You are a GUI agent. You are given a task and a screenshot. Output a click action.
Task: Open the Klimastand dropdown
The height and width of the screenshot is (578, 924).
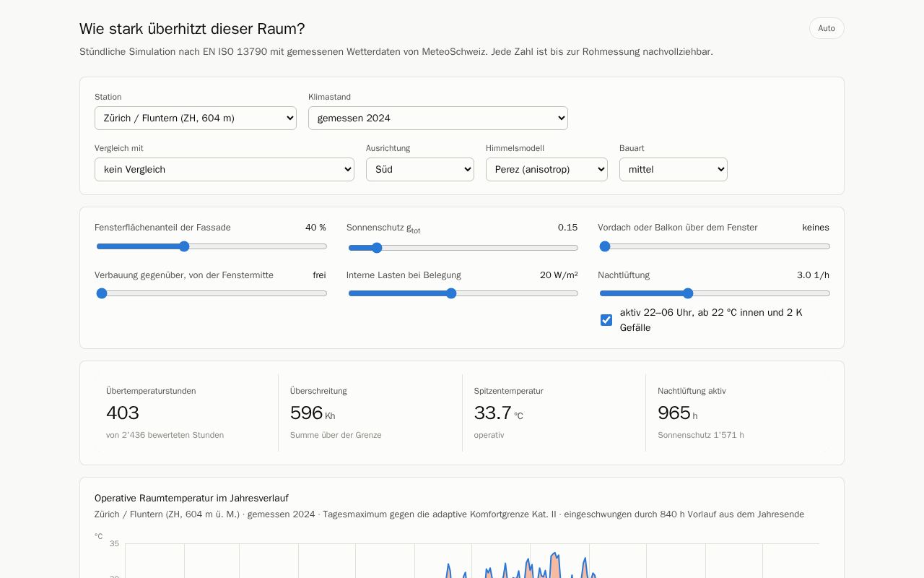coord(438,118)
